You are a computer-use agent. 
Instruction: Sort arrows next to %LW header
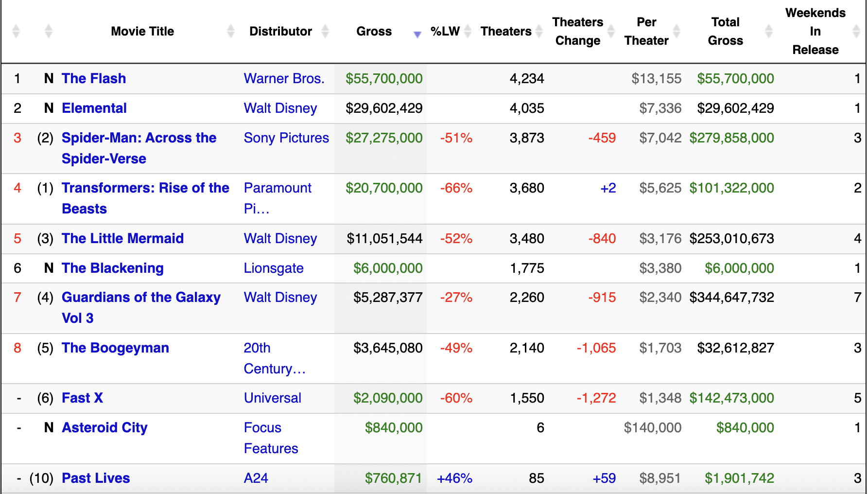[x=468, y=31]
